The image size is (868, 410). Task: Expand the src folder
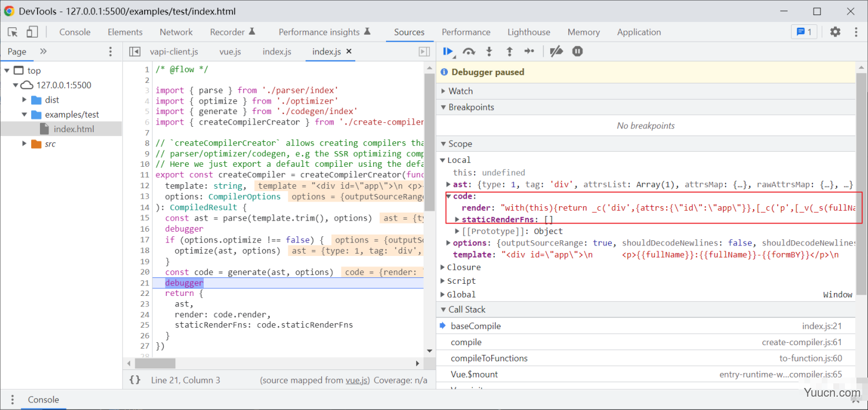24,144
